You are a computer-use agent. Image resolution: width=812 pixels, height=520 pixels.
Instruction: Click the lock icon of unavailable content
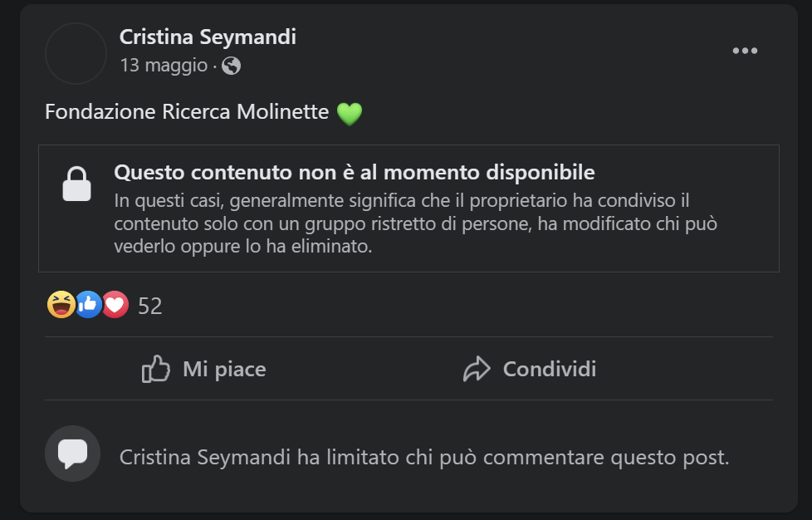click(x=76, y=184)
